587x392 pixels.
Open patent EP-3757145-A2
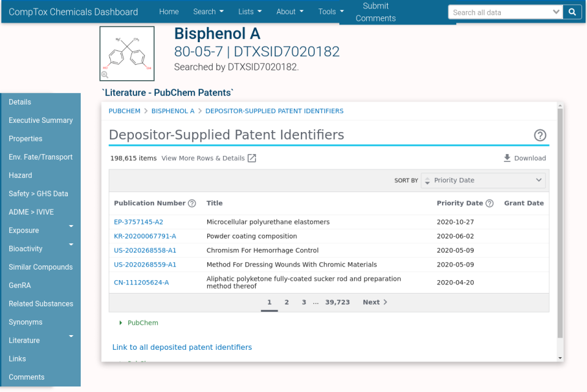(139, 222)
